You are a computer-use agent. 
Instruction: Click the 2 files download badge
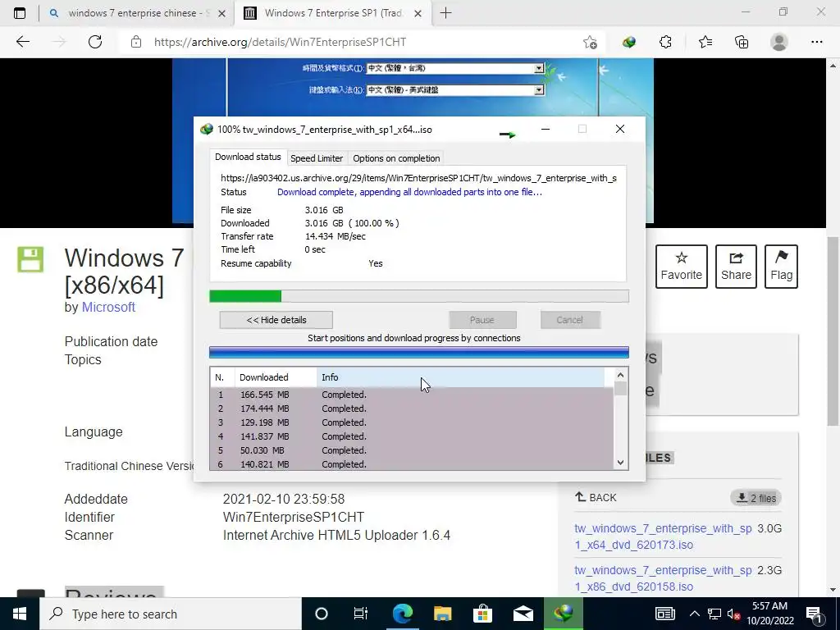click(756, 498)
